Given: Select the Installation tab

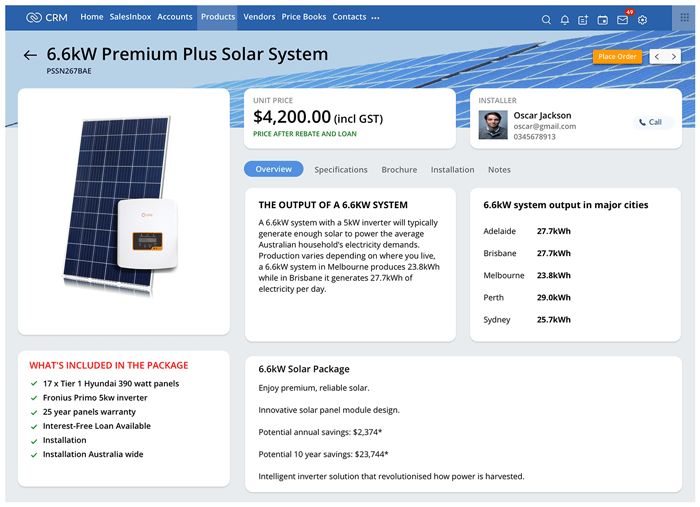Looking at the screenshot, I should tap(452, 170).
